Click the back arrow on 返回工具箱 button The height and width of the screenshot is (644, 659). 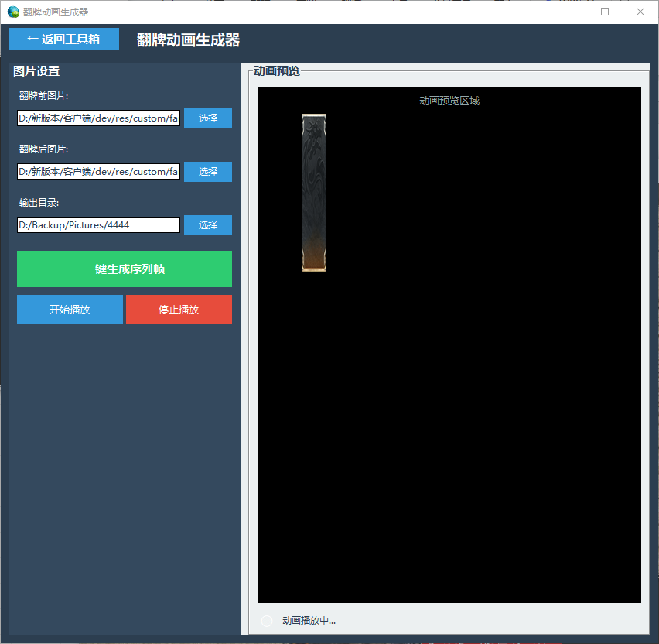[31, 39]
